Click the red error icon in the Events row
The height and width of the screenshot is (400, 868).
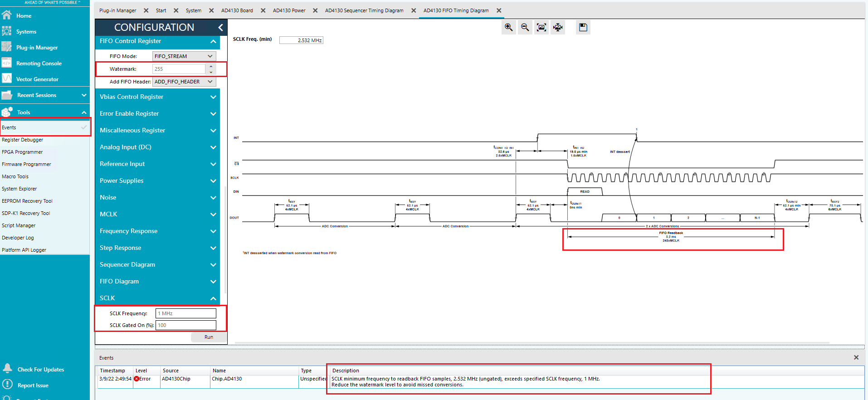click(x=137, y=379)
